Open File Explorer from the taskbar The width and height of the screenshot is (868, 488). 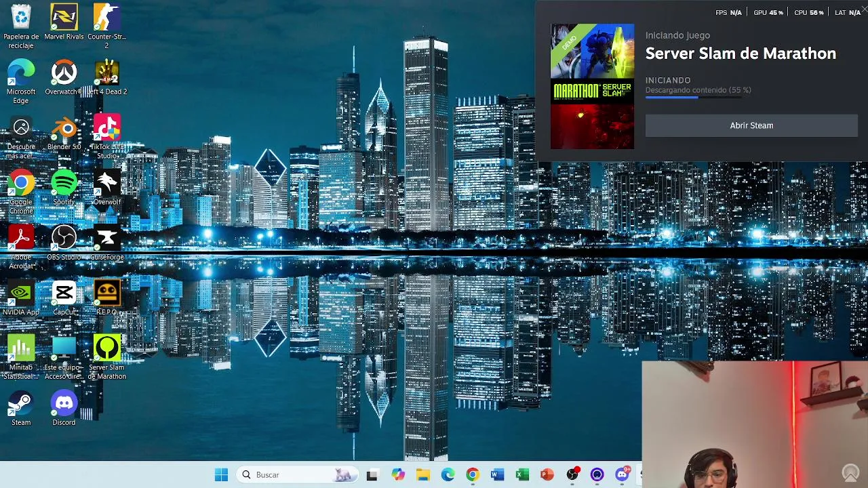pos(422,475)
